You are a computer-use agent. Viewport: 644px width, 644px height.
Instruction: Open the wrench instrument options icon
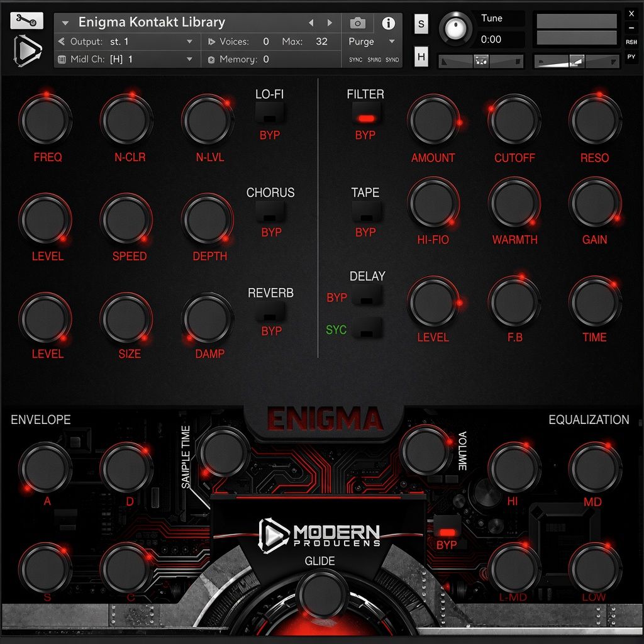[26, 21]
